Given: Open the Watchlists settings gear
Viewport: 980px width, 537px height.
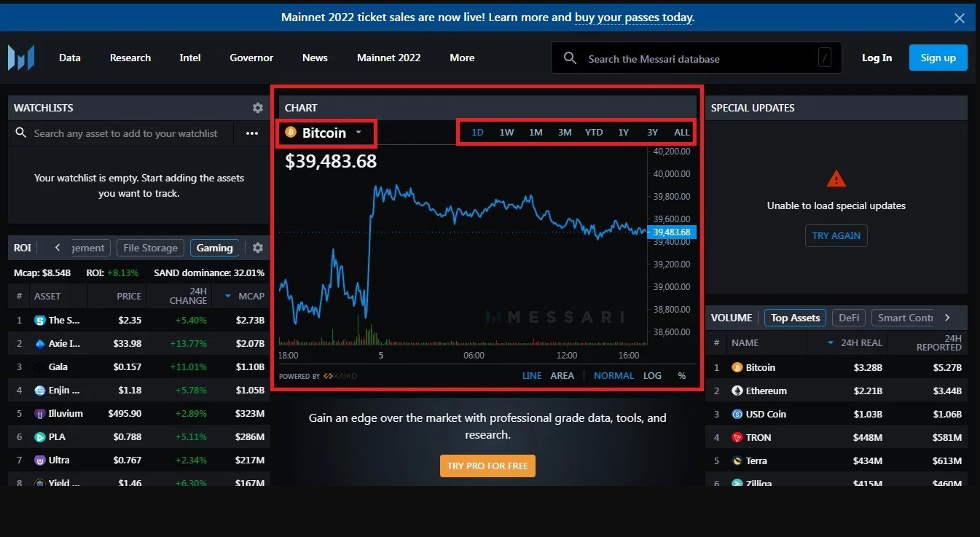Looking at the screenshot, I should (x=258, y=108).
